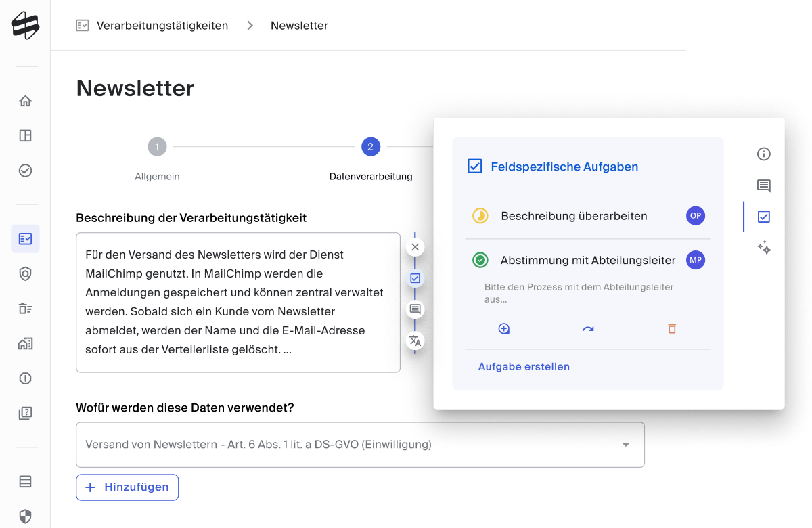This screenshot has width=812, height=528.
Task: Click the app logo in the sidebar
Action: click(25, 26)
